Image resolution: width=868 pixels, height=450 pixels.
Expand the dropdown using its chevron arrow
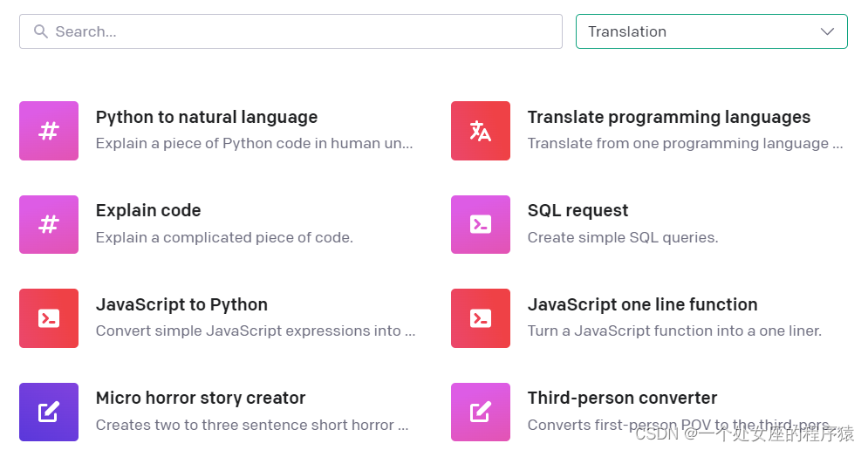coord(828,31)
